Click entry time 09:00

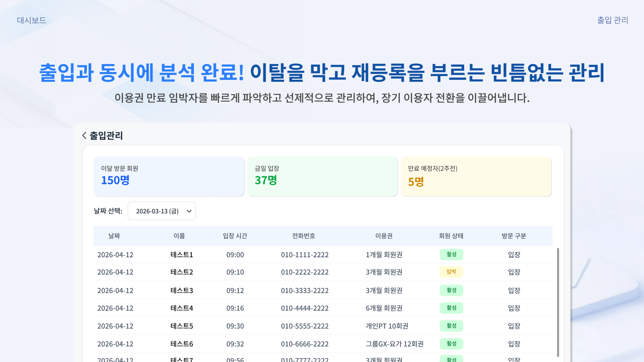click(x=235, y=255)
